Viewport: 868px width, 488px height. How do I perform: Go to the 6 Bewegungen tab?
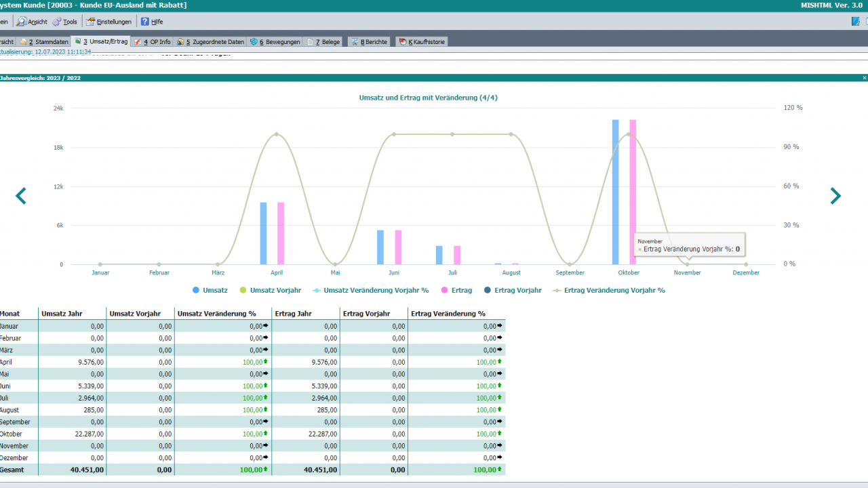[x=275, y=42]
